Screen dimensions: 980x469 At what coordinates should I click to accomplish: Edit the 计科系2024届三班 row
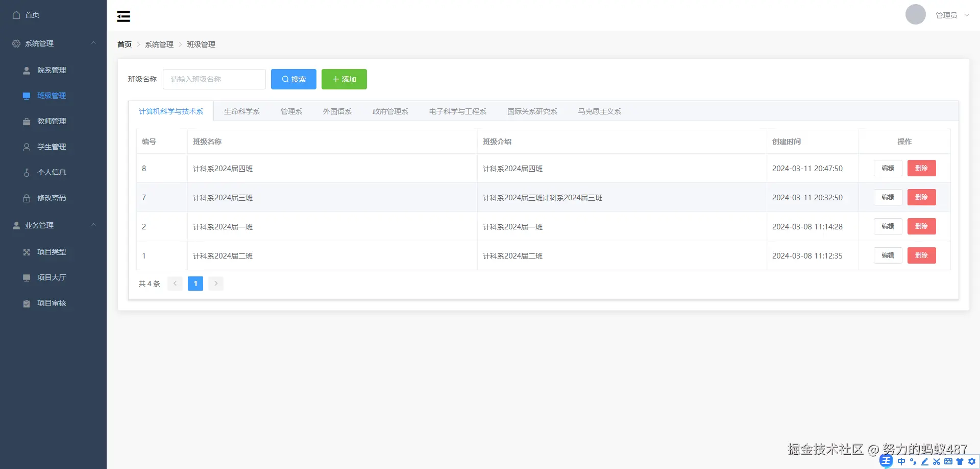click(888, 197)
